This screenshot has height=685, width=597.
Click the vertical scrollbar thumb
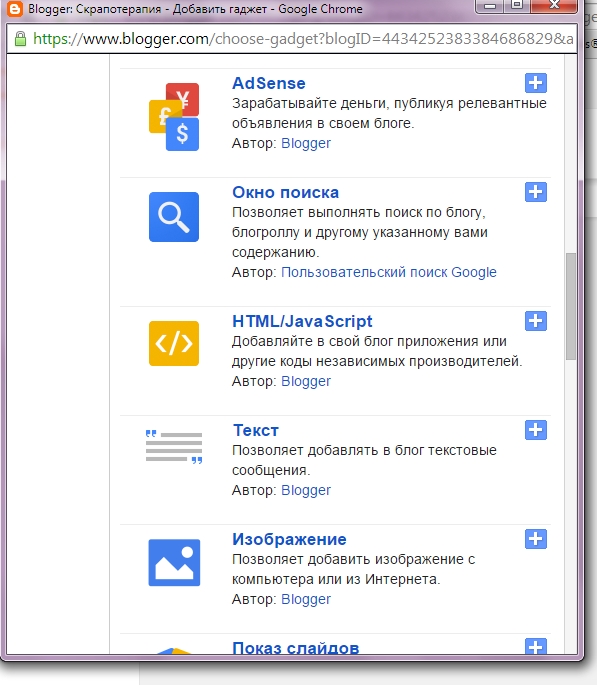570,306
